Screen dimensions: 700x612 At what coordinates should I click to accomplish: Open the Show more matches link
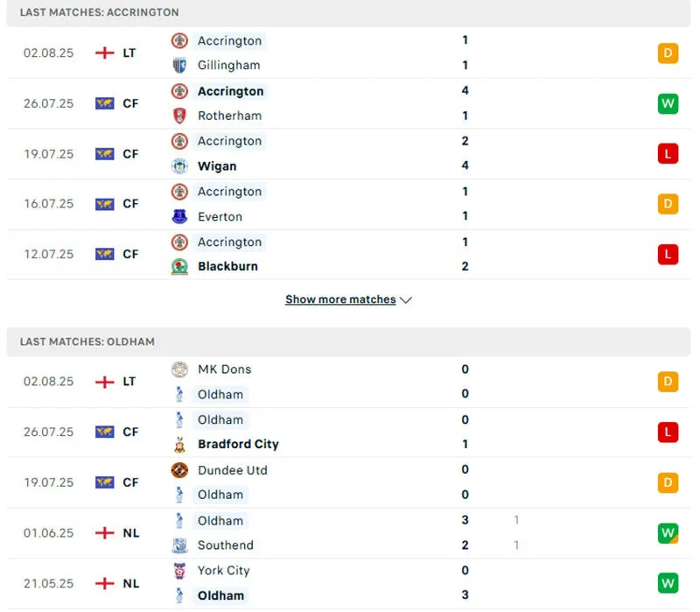coord(340,299)
